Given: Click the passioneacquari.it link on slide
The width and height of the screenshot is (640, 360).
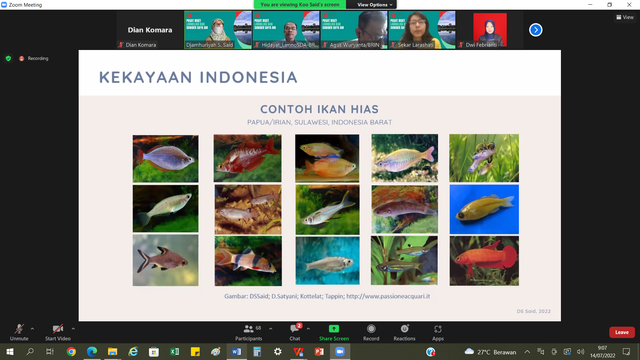Looking at the screenshot, I should click(388, 296).
